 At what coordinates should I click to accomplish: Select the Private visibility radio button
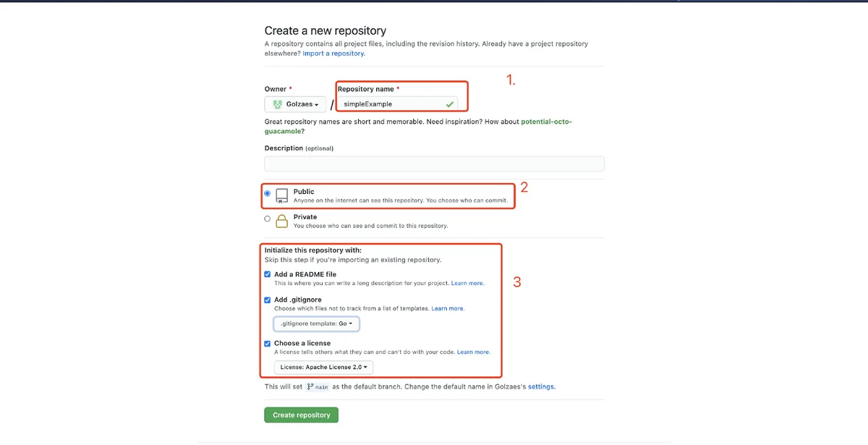click(268, 219)
